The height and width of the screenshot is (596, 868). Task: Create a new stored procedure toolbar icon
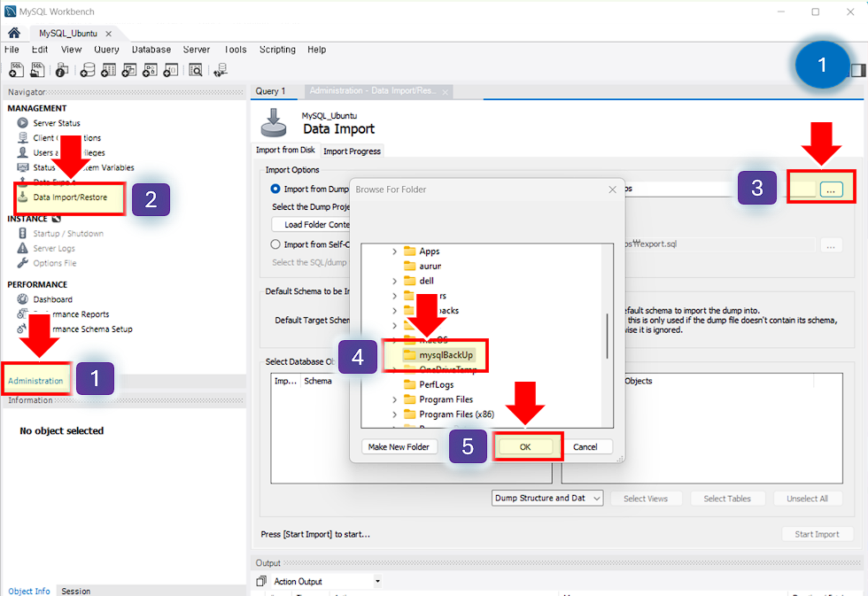(150, 70)
